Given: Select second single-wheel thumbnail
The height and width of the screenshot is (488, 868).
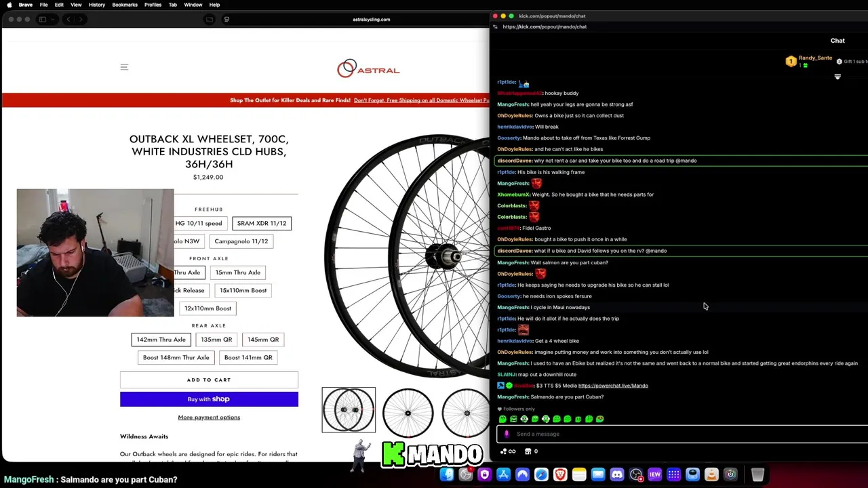Looking at the screenshot, I should pos(408,412).
